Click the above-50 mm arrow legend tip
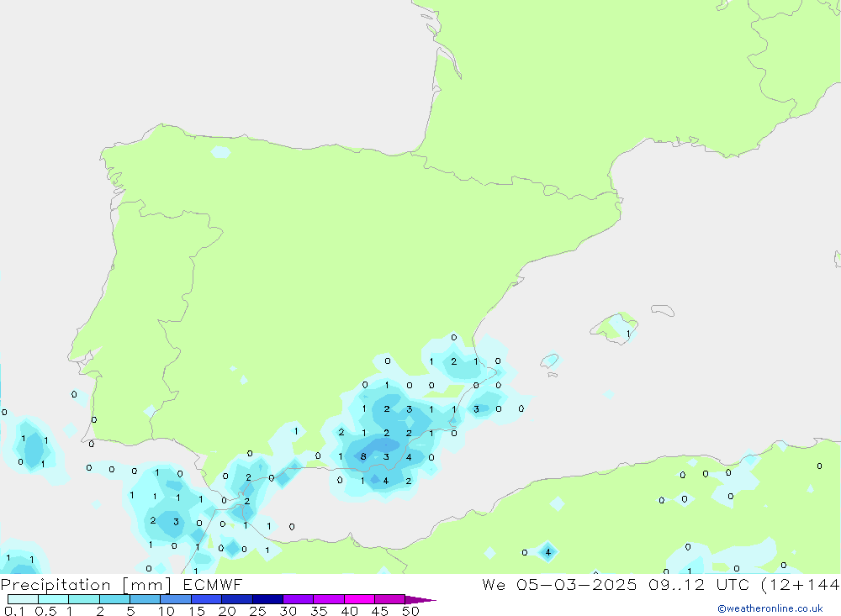This screenshot has height=616, width=841. 420,599
